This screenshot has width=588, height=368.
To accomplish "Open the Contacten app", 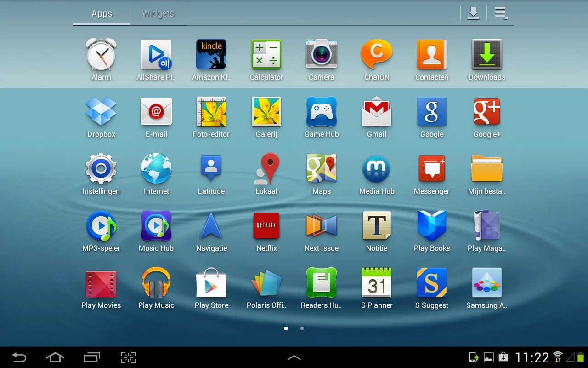I will pos(432,55).
